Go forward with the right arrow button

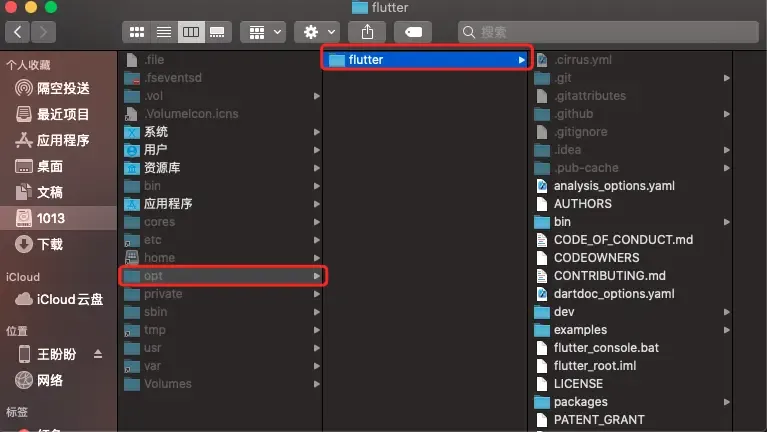(43, 32)
